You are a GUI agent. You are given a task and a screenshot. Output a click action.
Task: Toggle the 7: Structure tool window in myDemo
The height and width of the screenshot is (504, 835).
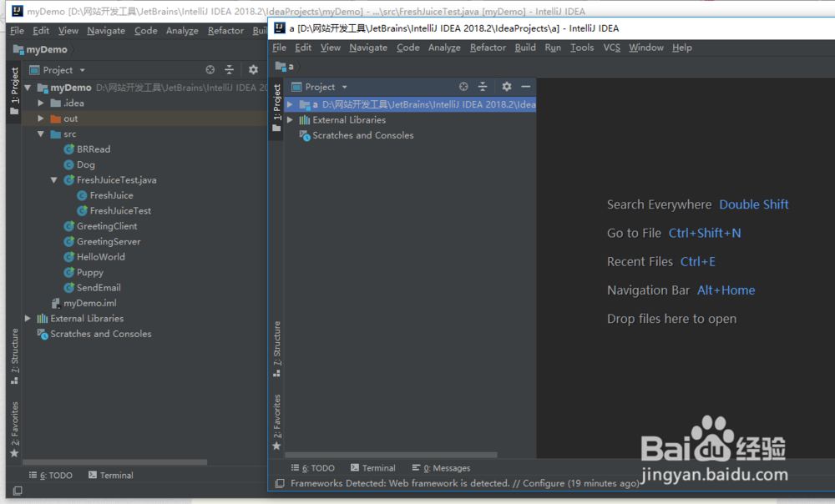(14, 356)
